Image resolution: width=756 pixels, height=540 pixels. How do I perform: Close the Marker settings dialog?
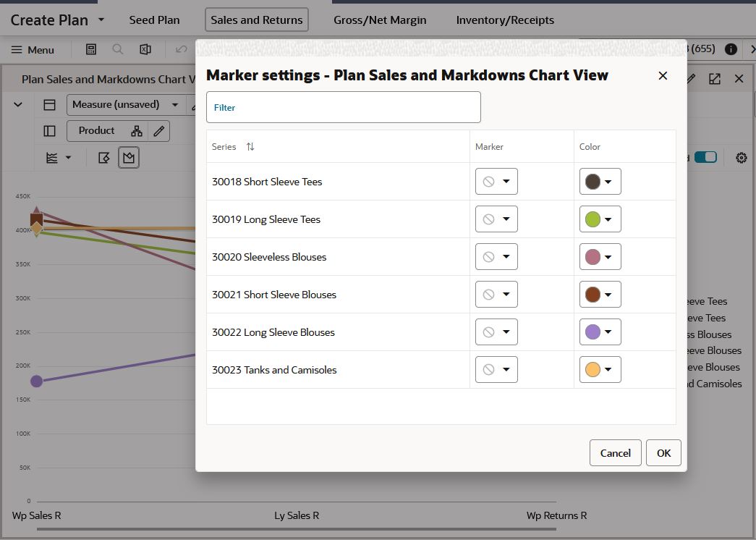pos(663,76)
